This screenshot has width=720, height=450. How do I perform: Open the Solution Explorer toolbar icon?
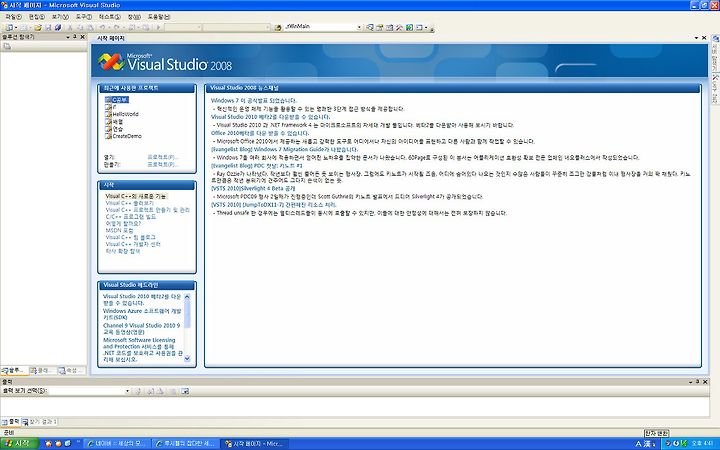tap(370, 28)
